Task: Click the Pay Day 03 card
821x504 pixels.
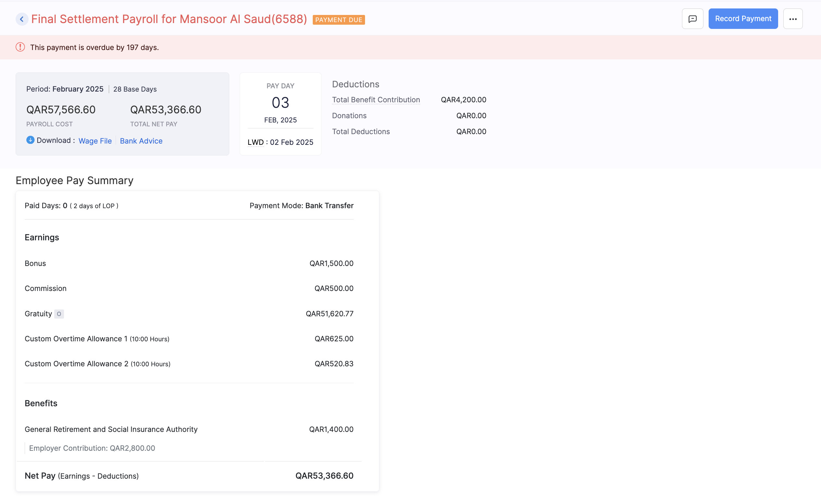Action: [280, 103]
